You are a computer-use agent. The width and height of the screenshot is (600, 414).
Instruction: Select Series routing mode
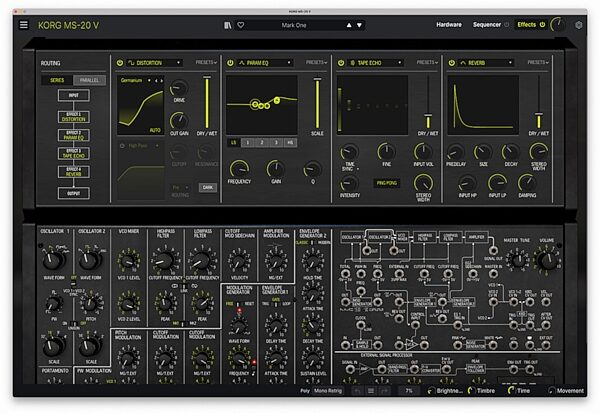(x=57, y=80)
